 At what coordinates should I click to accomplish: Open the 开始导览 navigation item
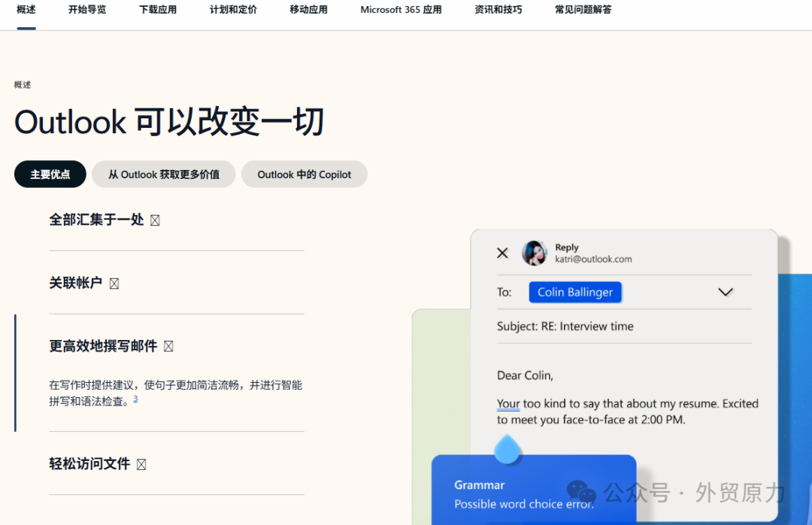pyautogui.click(x=86, y=11)
